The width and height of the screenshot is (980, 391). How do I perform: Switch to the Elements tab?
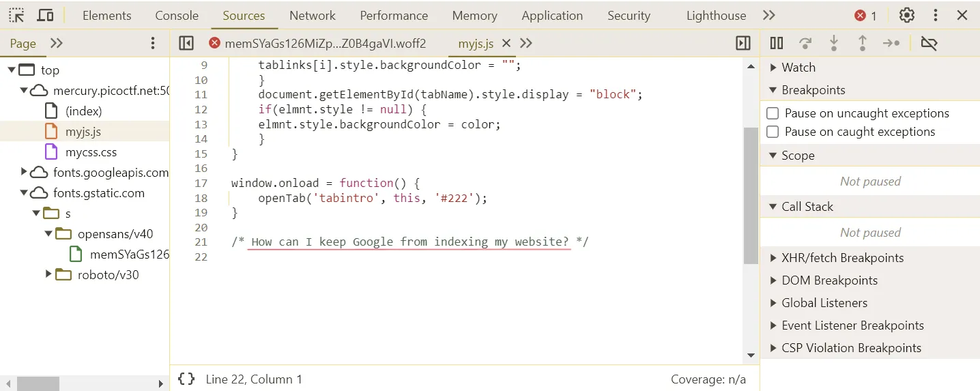click(106, 15)
